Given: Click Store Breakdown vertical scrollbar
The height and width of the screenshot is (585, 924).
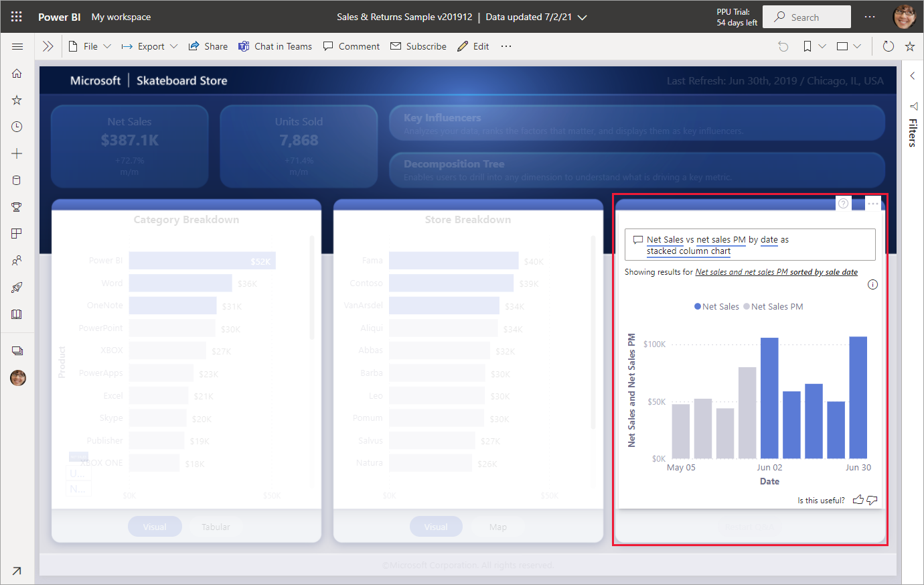Looking at the screenshot, I should [593, 332].
